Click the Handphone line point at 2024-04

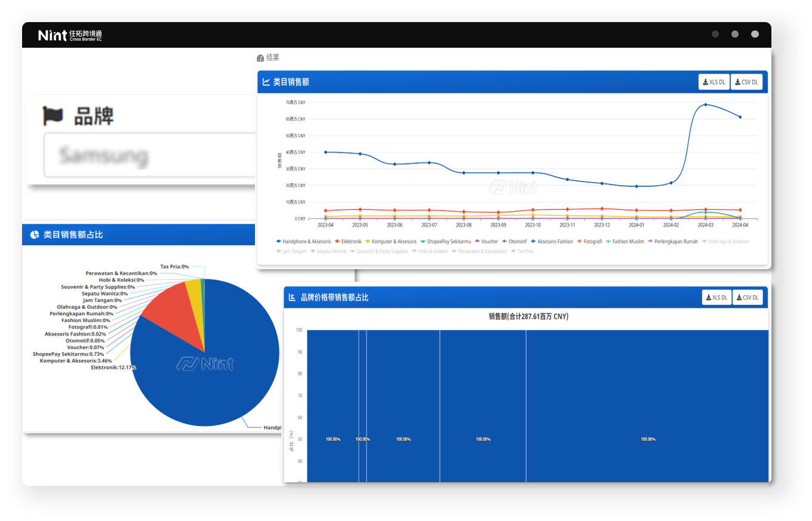pyautogui.click(x=740, y=117)
